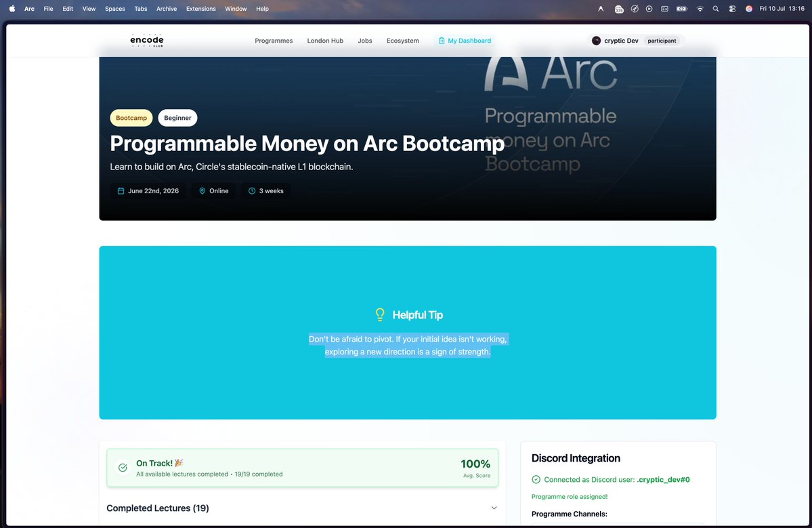
Task: Click the .cryptic_dev#0 Discord username
Action: (x=663, y=480)
